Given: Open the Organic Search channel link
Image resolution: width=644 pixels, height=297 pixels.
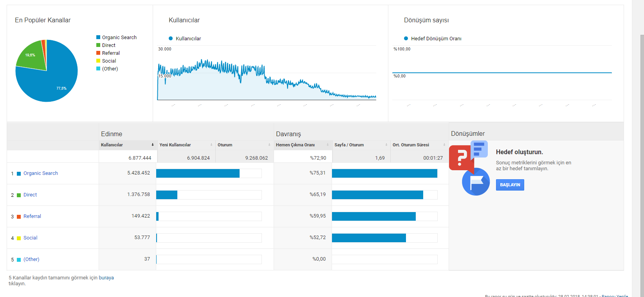Looking at the screenshot, I should (x=41, y=173).
